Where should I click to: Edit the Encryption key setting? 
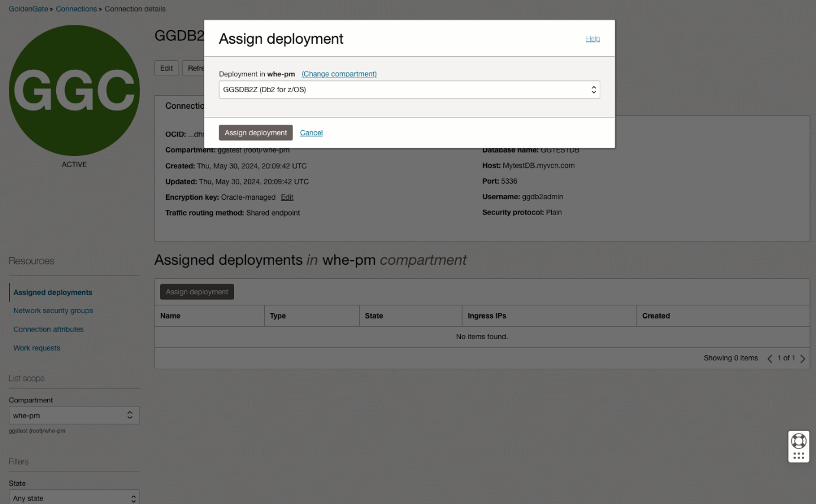(x=287, y=197)
